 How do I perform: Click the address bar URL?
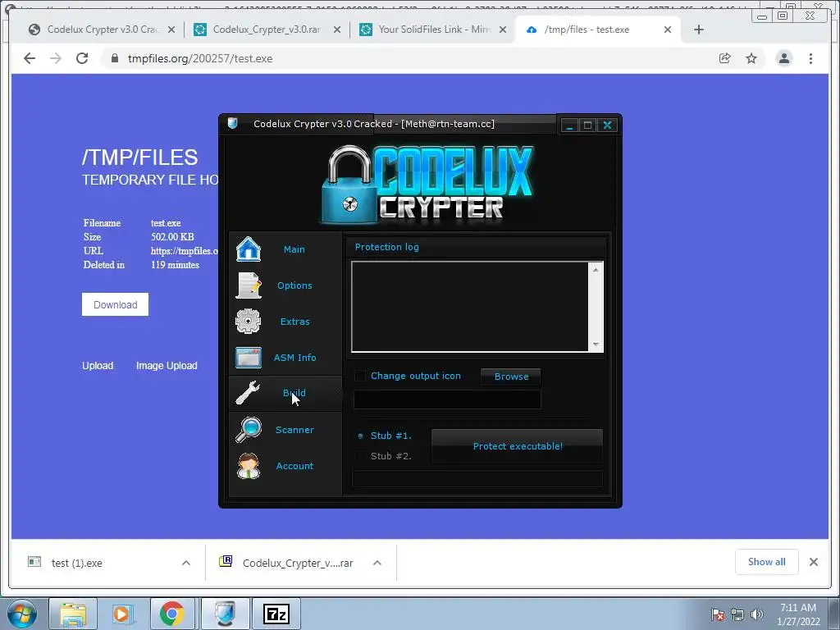coord(200,58)
